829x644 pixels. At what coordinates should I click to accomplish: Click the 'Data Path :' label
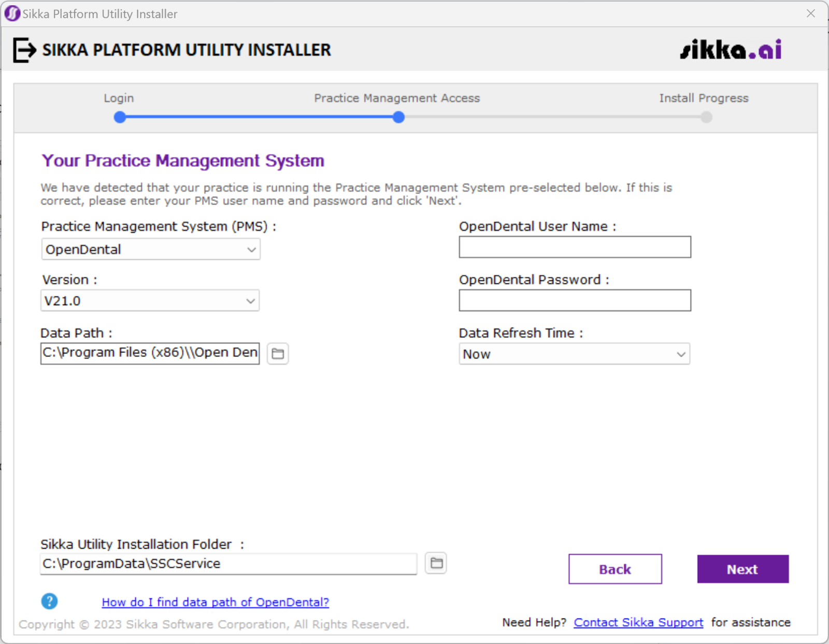[x=76, y=333]
